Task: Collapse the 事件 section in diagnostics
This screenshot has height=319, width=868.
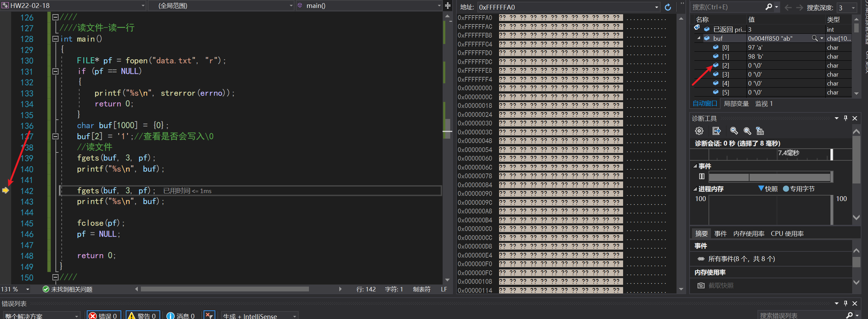Action: [x=695, y=166]
